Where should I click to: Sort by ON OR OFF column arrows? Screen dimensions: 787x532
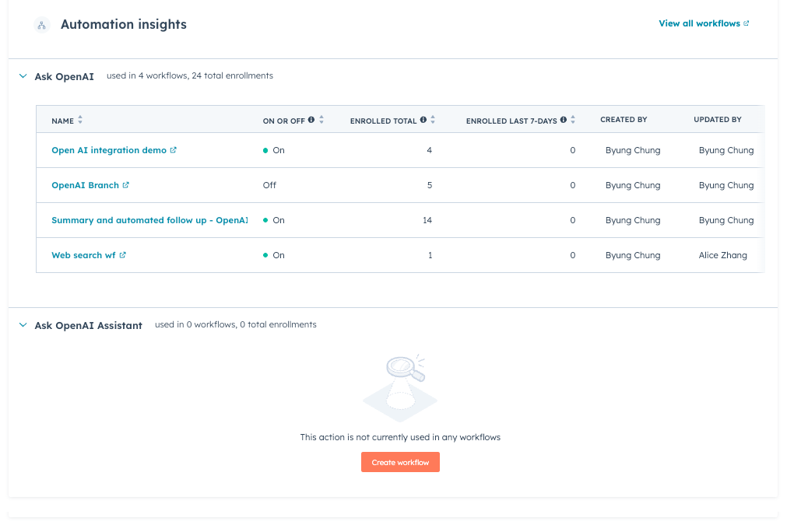click(321, 121)
